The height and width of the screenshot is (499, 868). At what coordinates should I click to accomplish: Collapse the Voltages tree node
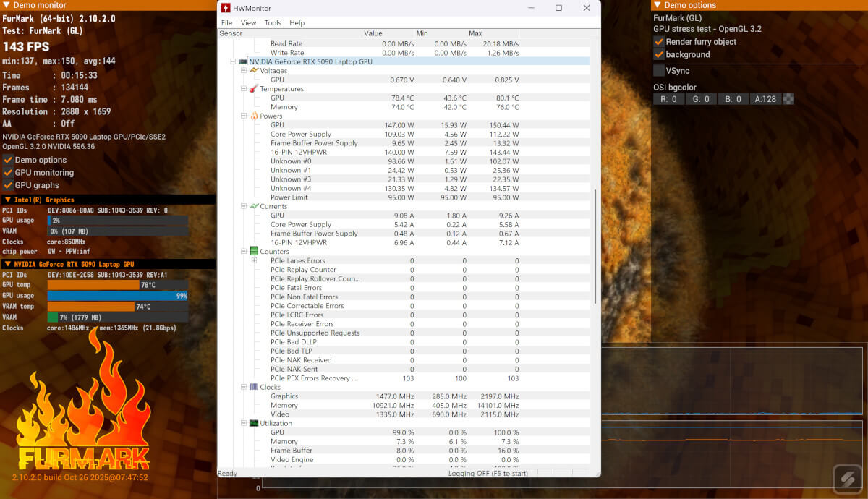(x=244, y=71)
